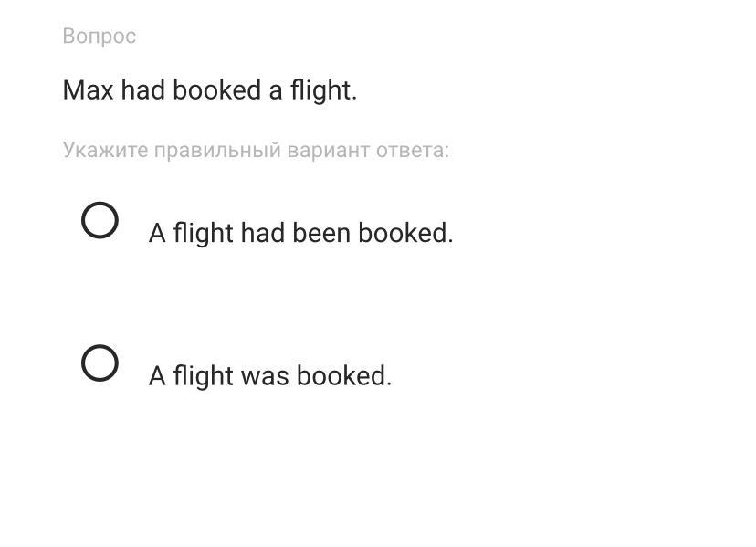The height and width of the screenshot is (547, 756).
Task: Click the word "flight" in the second answer
Action: [204, 376]
